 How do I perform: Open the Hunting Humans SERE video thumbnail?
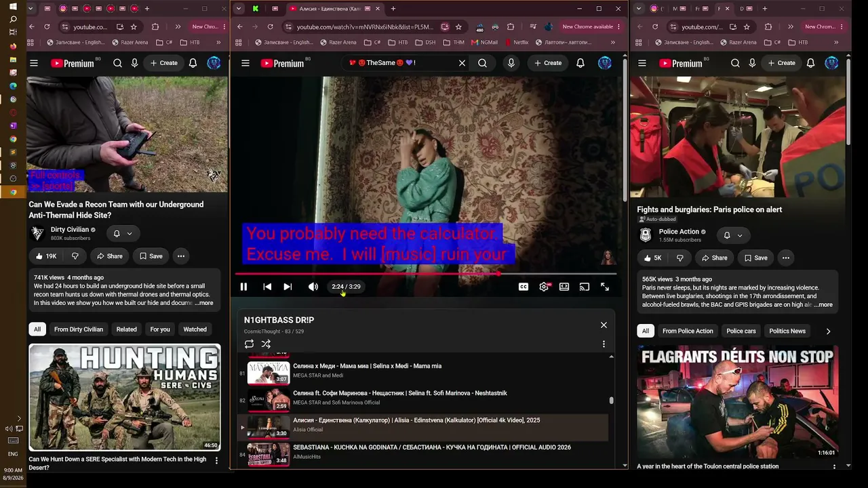point(125,397)
